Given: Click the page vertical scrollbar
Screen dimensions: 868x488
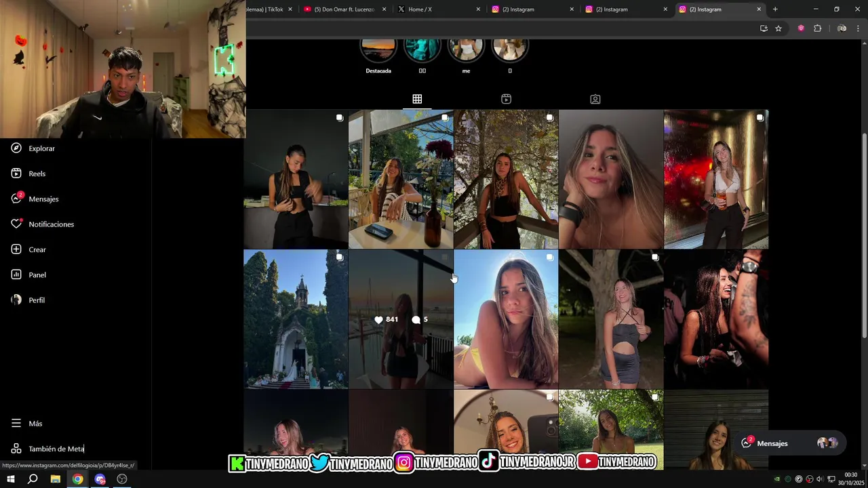Looking at the screenshot, I should (864, 235).
